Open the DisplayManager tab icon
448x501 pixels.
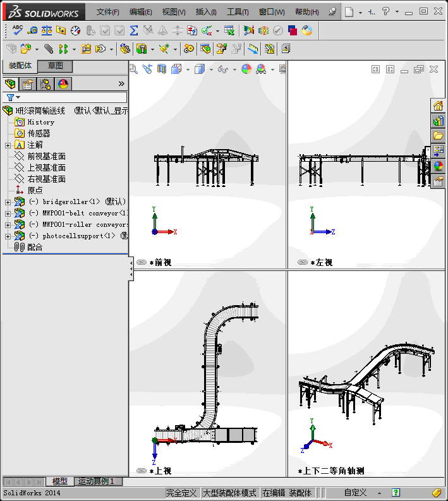click(x=63, y=84)
